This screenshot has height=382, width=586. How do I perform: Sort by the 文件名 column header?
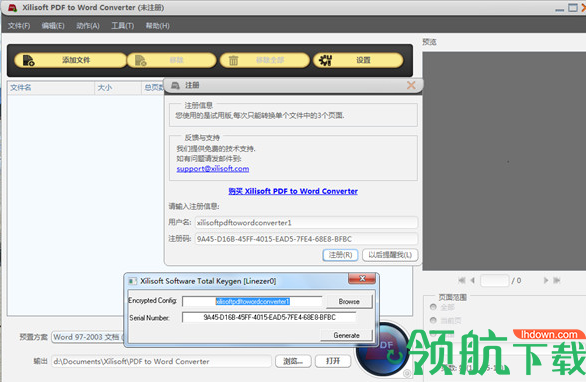click(50, 88)
